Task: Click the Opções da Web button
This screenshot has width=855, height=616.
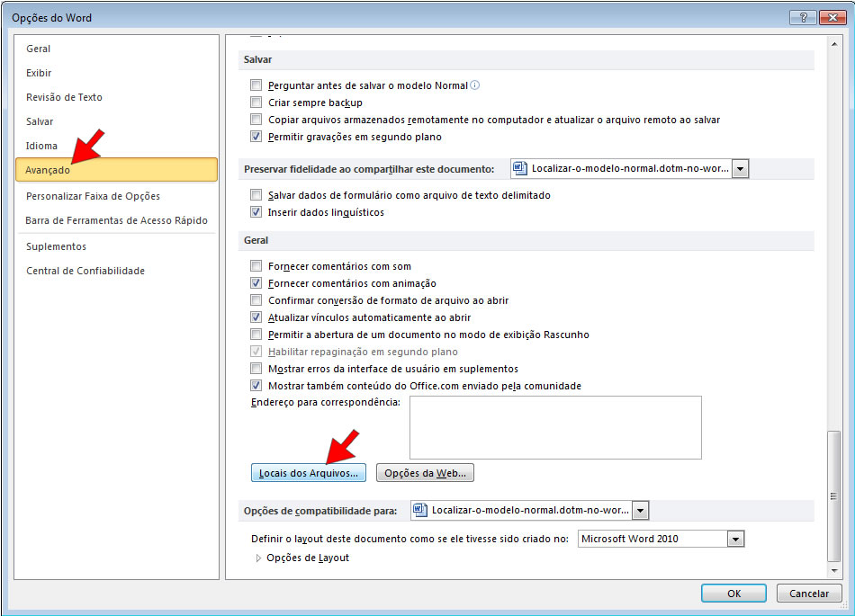Action: (x=425, y=473)
